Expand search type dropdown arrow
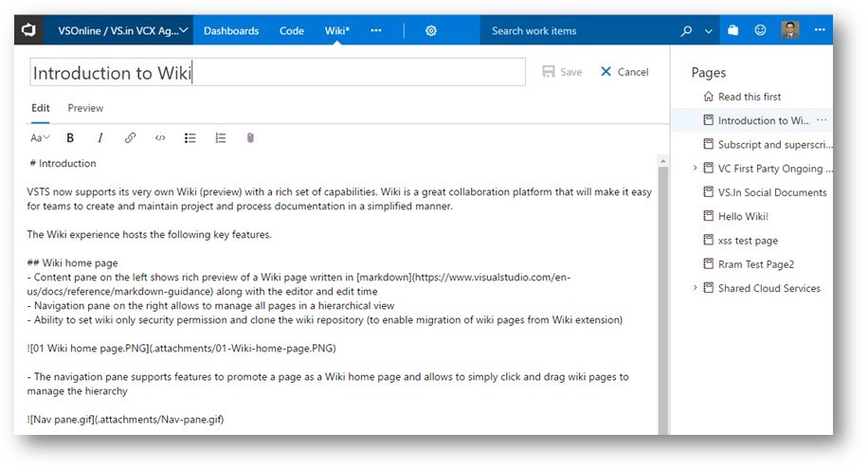Image resolution: width=868 pixels, height=469 pixels. click(708, 31)
